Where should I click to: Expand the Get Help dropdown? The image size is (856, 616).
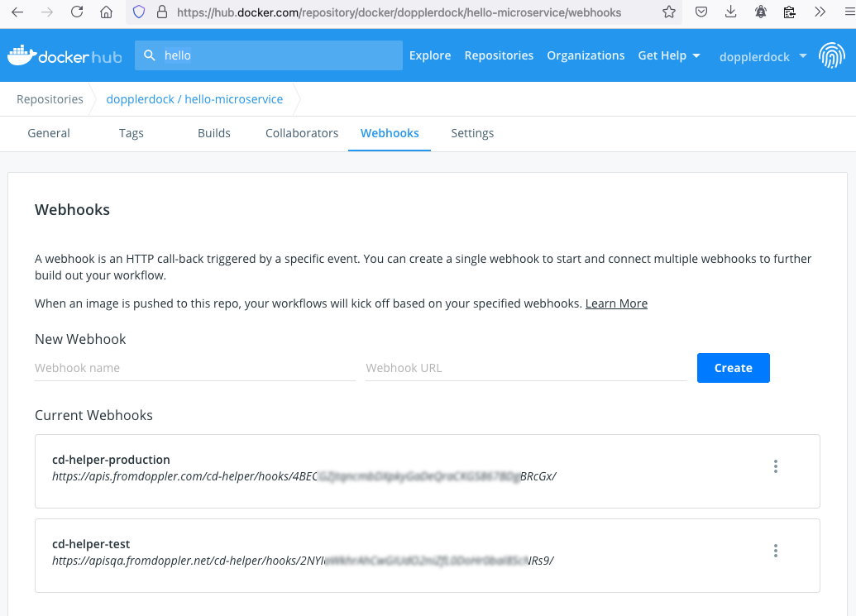[x=669, y=55]
